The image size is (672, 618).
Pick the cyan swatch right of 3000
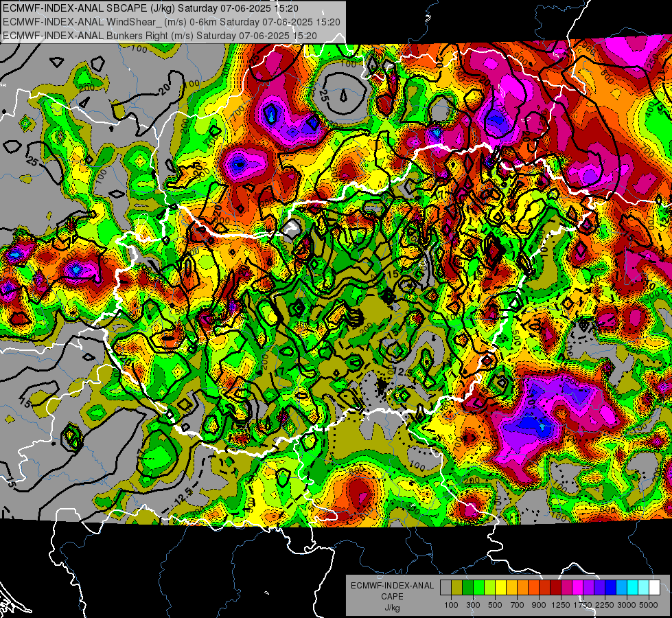coord(633,588)
